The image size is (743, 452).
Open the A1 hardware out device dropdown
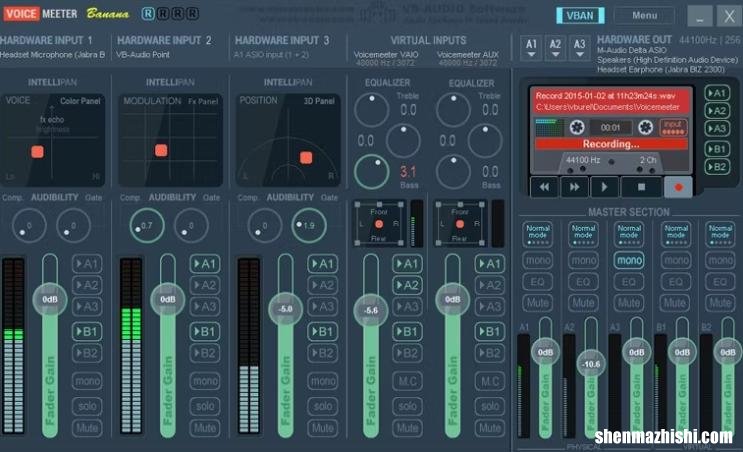click(531, 47)
